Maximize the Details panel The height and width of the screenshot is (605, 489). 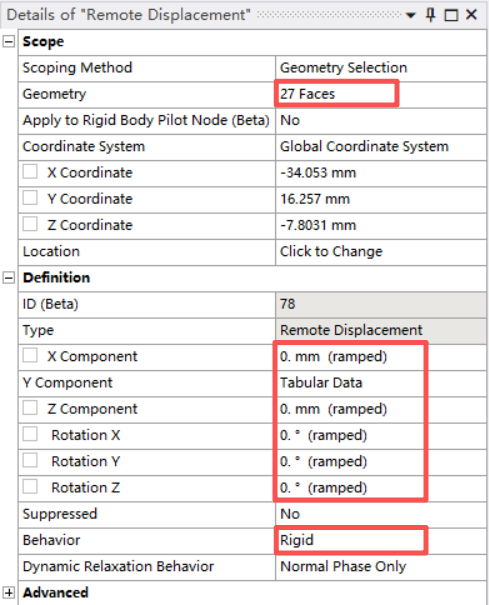451,15
